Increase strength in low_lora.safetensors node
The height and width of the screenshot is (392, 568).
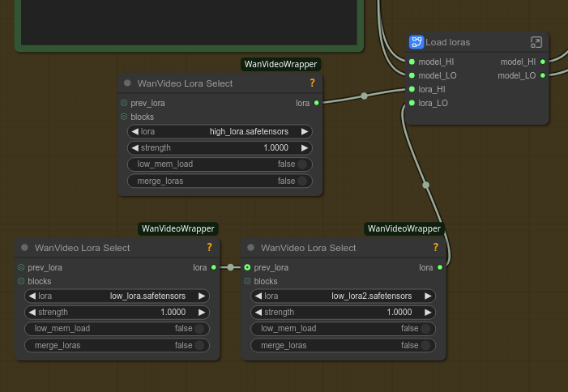(x=202, y=312)
